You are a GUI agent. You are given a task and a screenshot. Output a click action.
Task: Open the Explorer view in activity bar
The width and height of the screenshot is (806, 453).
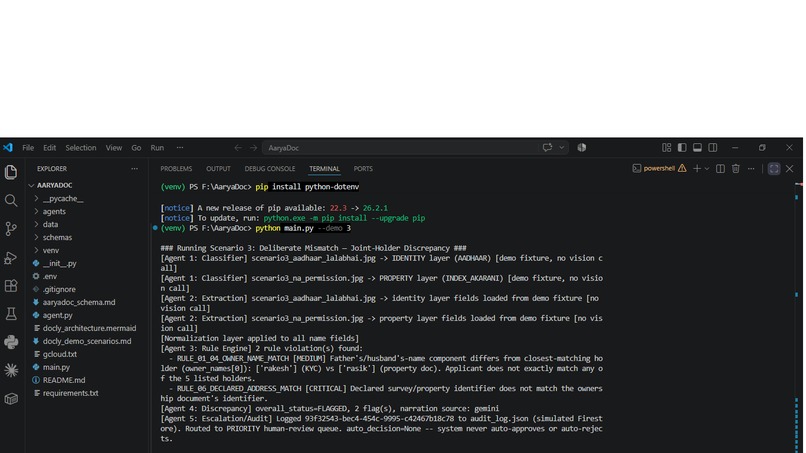(x=11, y=172)
